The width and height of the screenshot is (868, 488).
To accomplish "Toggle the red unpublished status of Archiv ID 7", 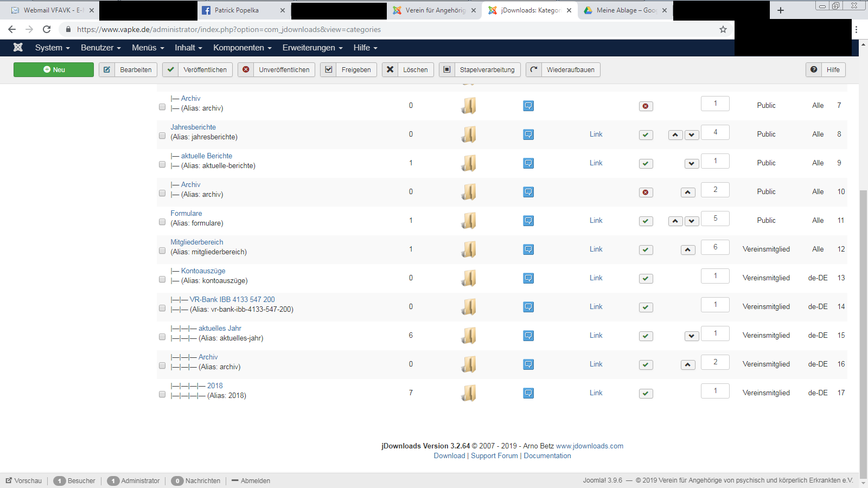I will tap(646, 106).
